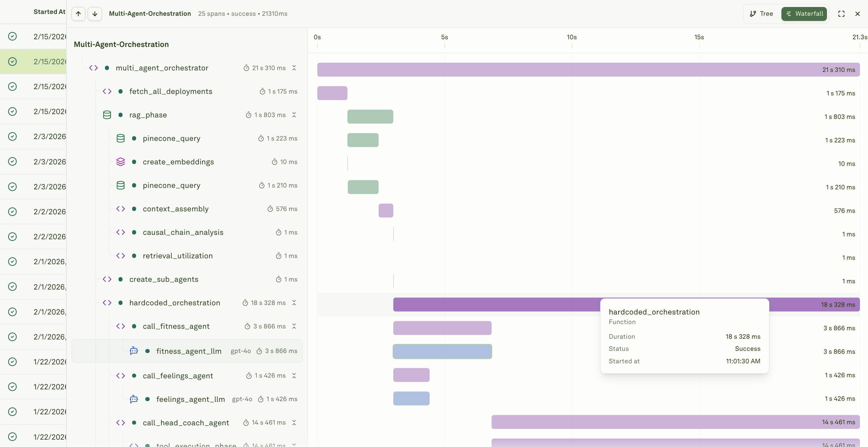Click the multi_agent_orchestrator waterfall bar

(588, 70)
